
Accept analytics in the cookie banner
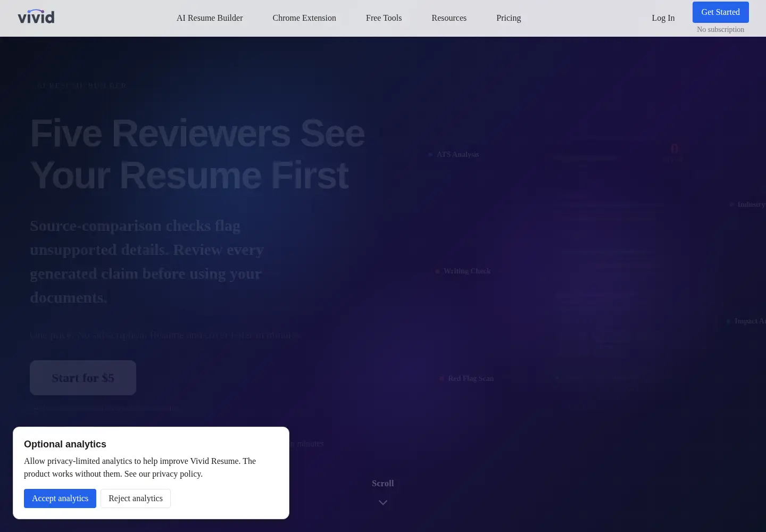(60, 498)
